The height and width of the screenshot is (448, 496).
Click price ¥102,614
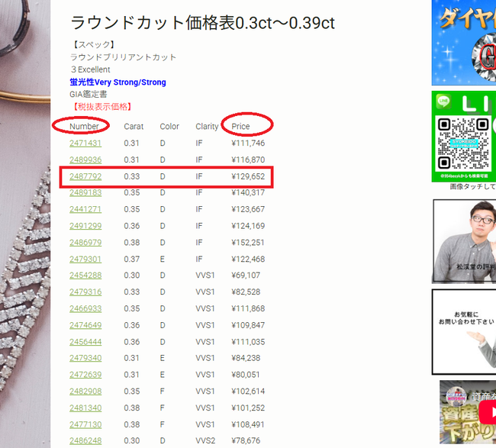coord(248,391)
